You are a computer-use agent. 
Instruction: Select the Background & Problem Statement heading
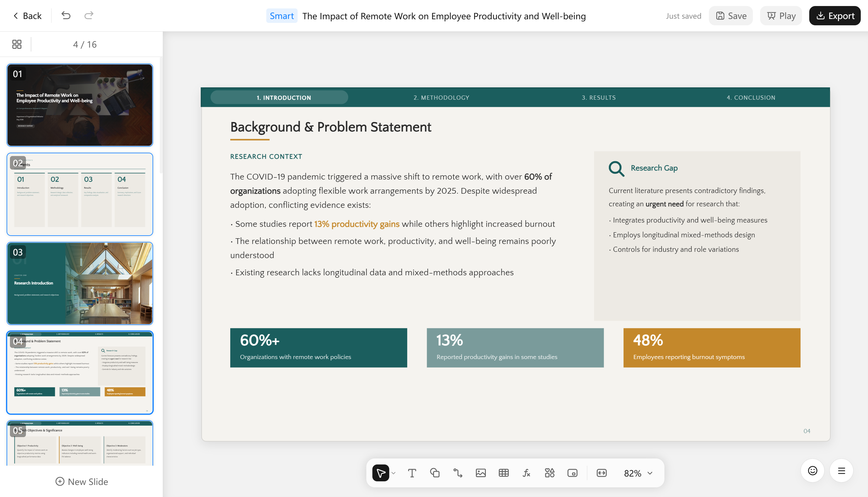pyautogui.click(x=331, y=127)
